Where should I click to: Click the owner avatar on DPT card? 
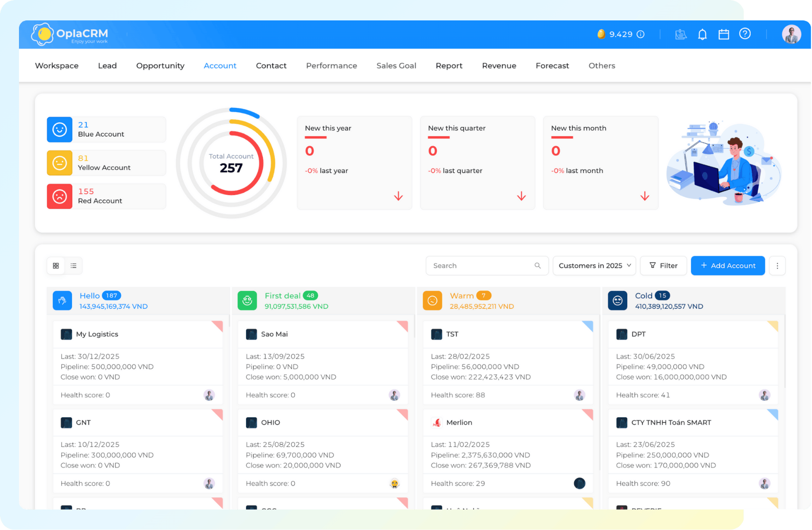[x=764, y=395]
